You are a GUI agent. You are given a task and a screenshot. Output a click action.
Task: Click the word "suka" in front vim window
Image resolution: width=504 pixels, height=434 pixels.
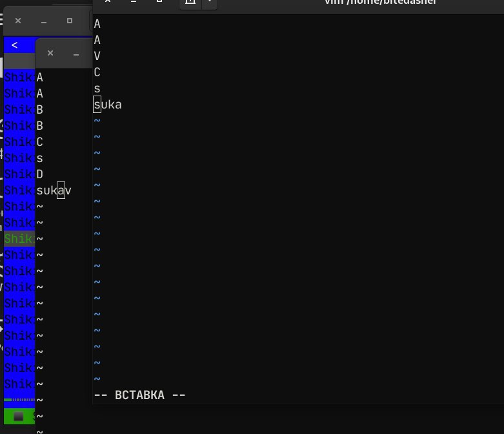(107, 105)
